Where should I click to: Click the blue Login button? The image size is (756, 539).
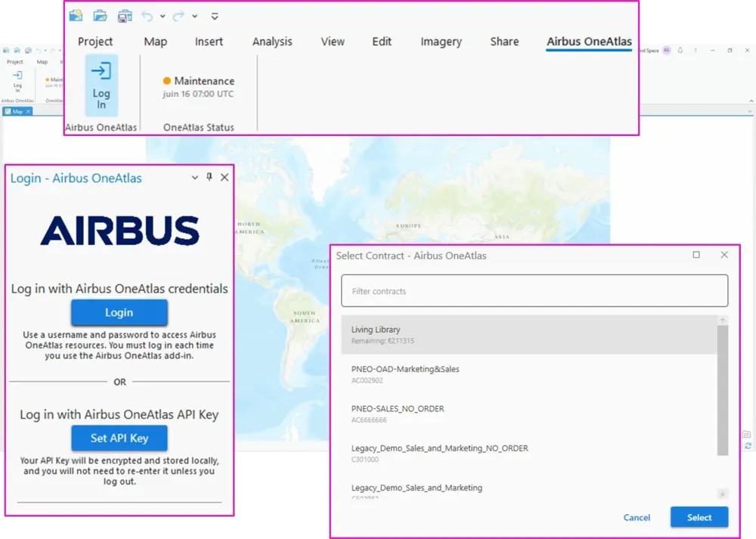coord(119,312)
